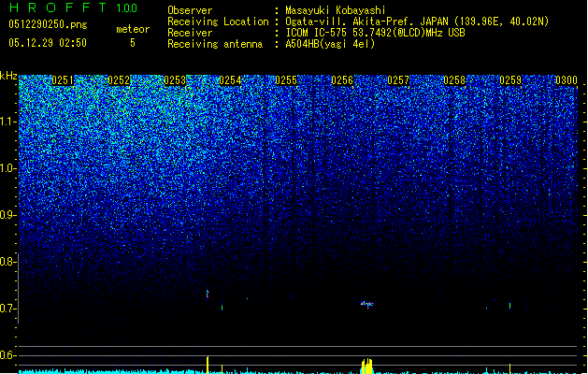Click the 0256 time marker
The height and width of the screenshot is (374, 588).
tap(342, 80)
